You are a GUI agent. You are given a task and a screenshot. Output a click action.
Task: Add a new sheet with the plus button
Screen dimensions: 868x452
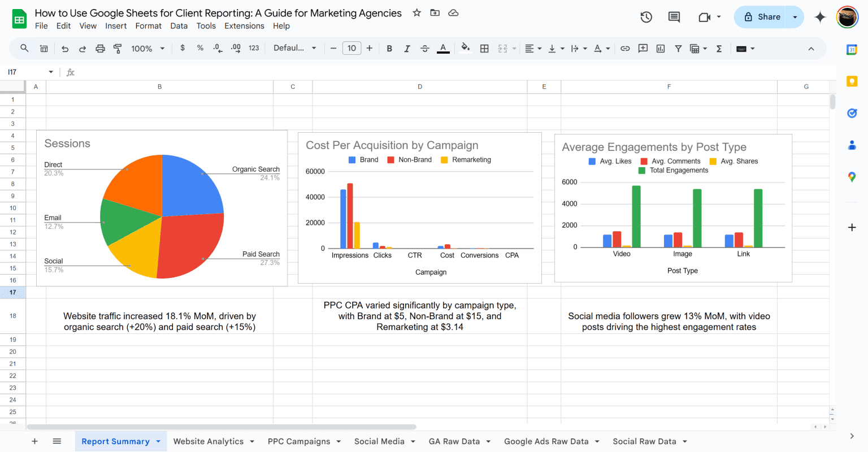click(x=34, y=441)
